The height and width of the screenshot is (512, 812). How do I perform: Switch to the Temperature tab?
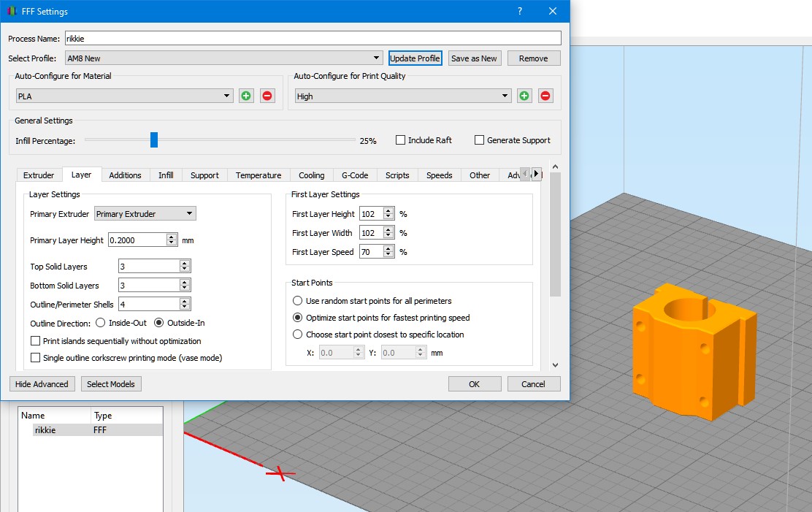tap(258, 175)
